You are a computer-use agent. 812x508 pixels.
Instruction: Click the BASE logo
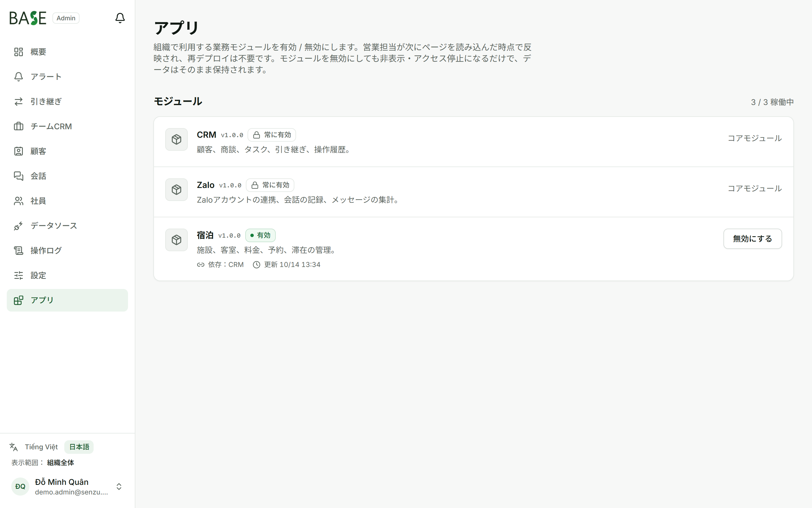coord(28,18)
